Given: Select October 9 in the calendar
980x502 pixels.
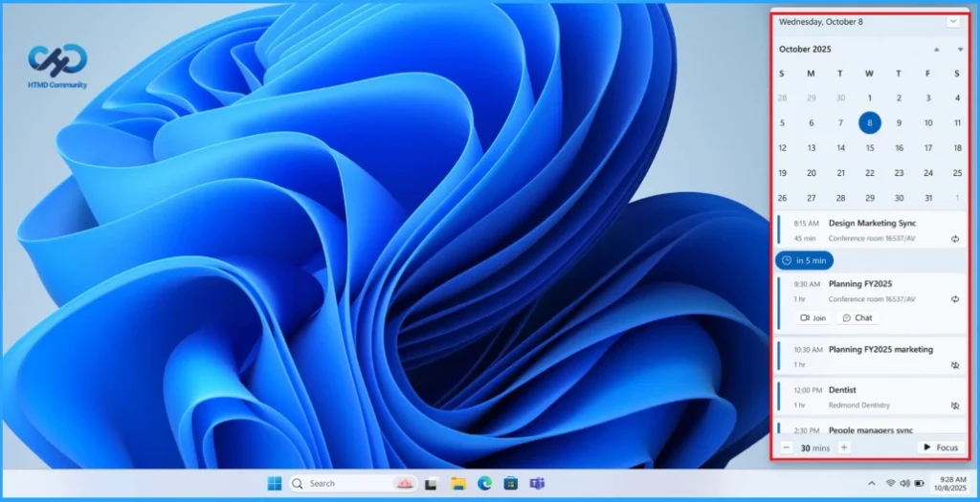Looking at the screenshot, I should click(x=899, y=123).
